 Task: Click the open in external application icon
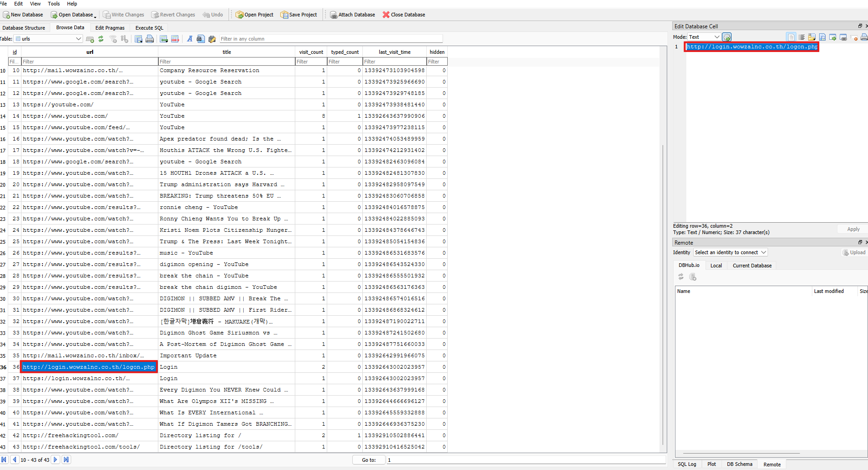click(x=833, y=37)
